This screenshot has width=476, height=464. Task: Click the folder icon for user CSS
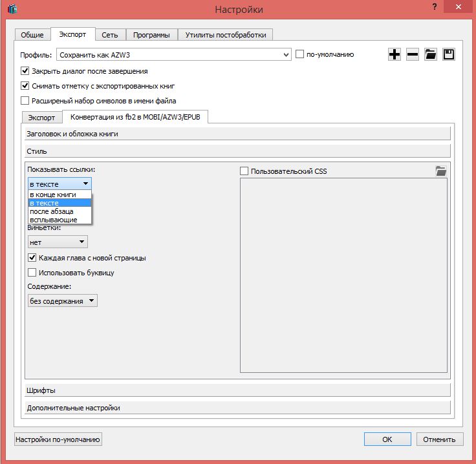tap(441, 171)
